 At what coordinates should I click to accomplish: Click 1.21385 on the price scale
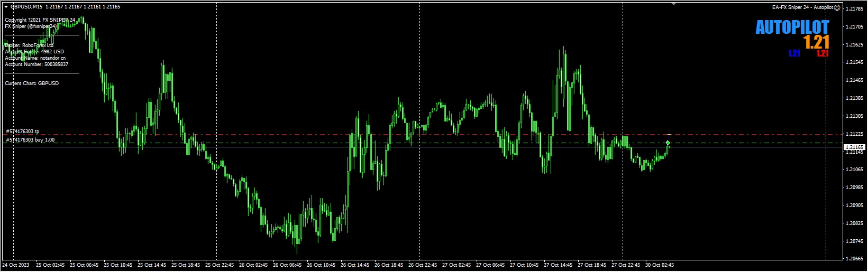click(x=855, y=98)
